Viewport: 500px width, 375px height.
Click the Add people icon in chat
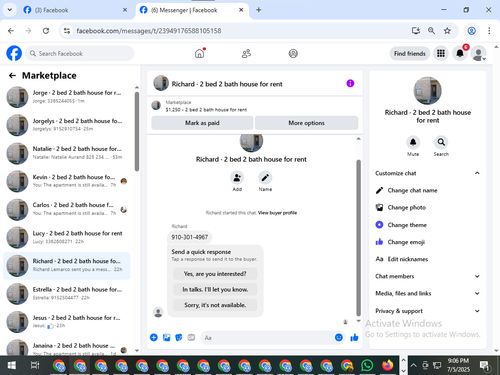(x=237, y=178)
